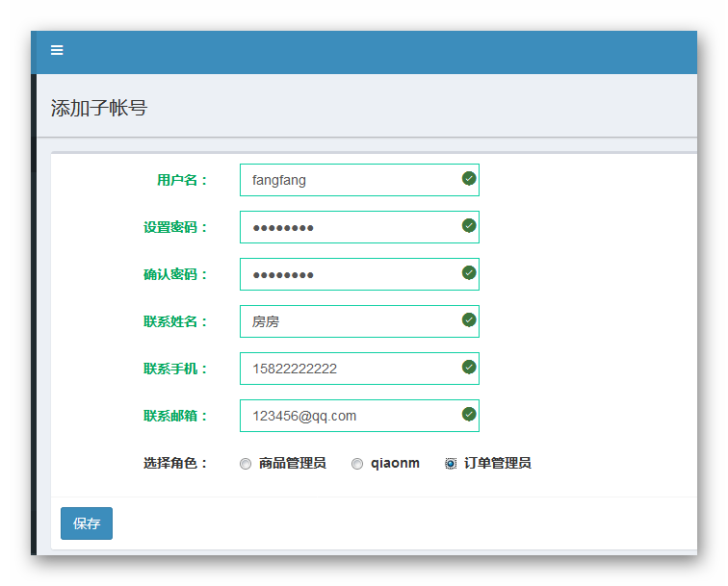This screenshot has width=728, height=586.
Task: Click the 确认密码 label
Action: 175,274
